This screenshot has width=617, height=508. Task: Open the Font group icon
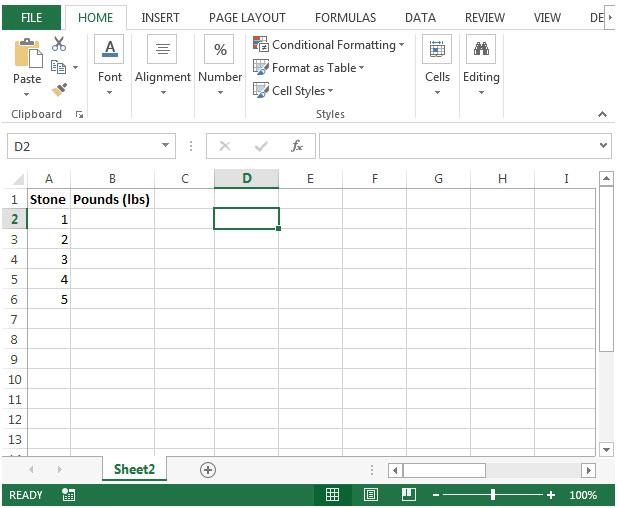pyautogui.click(x=109, y=49)
